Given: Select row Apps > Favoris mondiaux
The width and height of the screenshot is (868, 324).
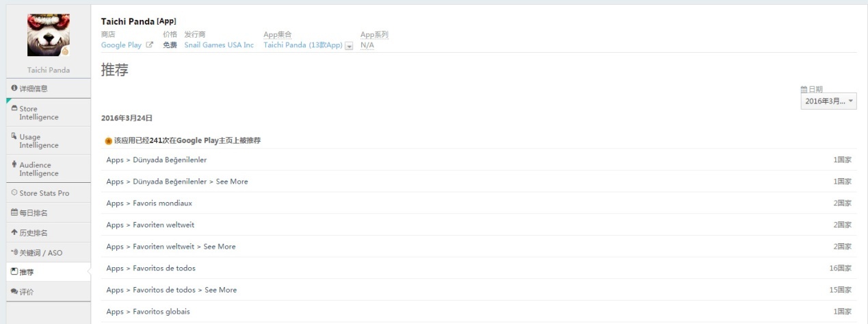Looking at the screenshot, I should click(x=479, y=203).
